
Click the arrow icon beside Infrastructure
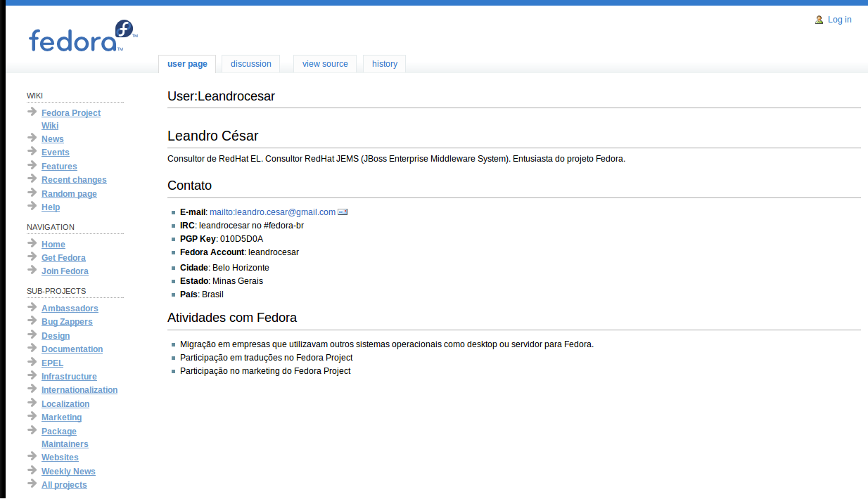coord(32,375)
